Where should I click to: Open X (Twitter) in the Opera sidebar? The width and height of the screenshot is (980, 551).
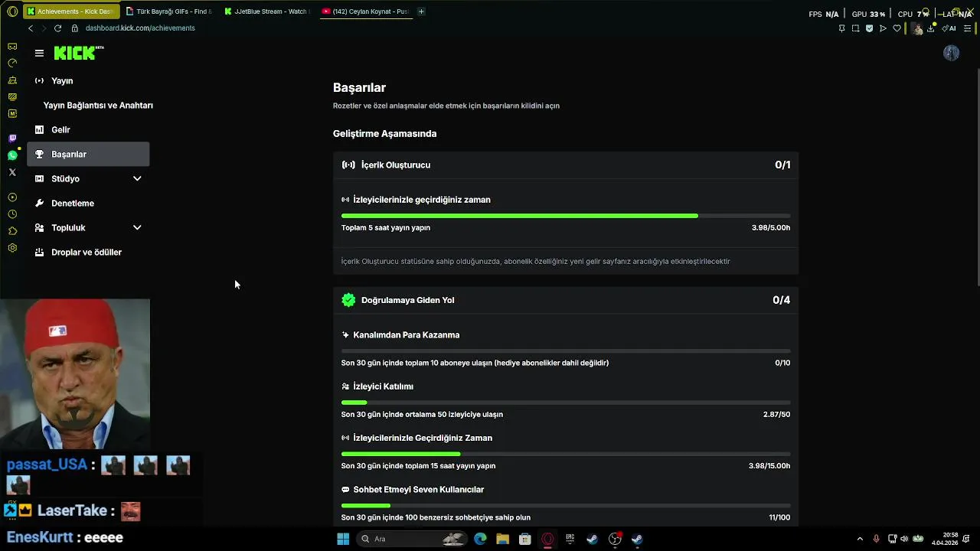point(12,172)
